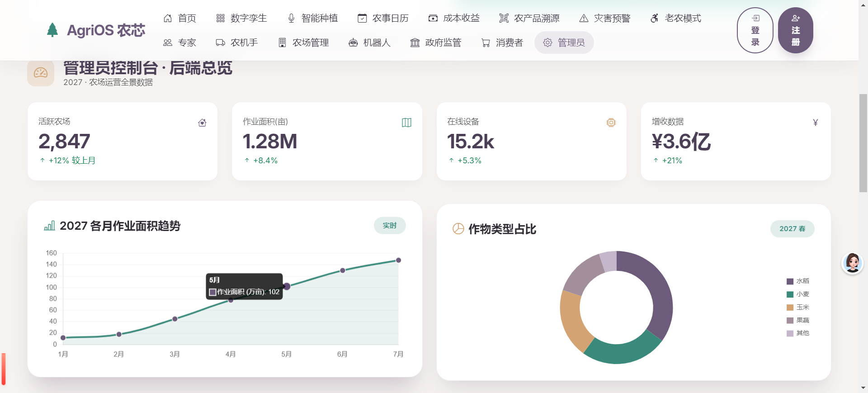The height and width of the screenshot is (393, 868).
Task: Open the 专家 navigation item
Action: 179,43
